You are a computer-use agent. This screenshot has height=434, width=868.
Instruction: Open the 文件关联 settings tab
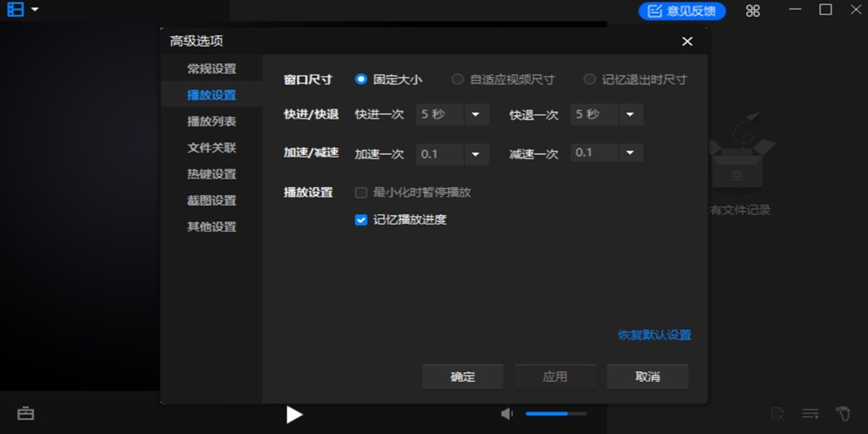[211, 147]
